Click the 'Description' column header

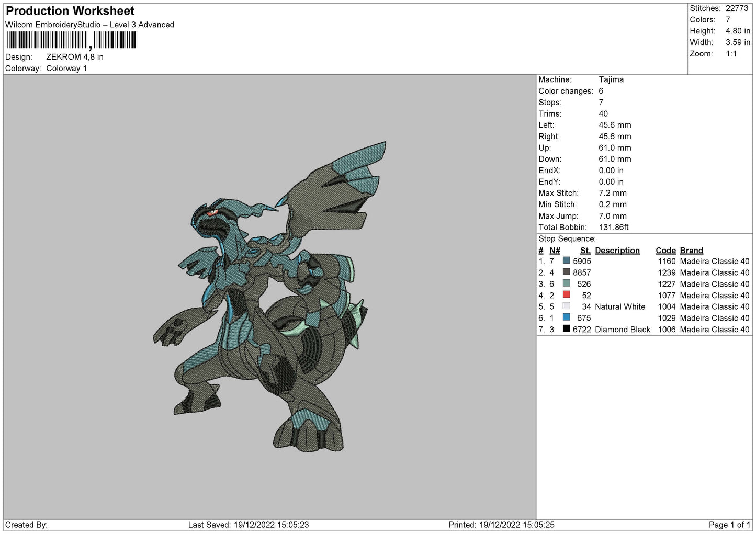[617, 251]
